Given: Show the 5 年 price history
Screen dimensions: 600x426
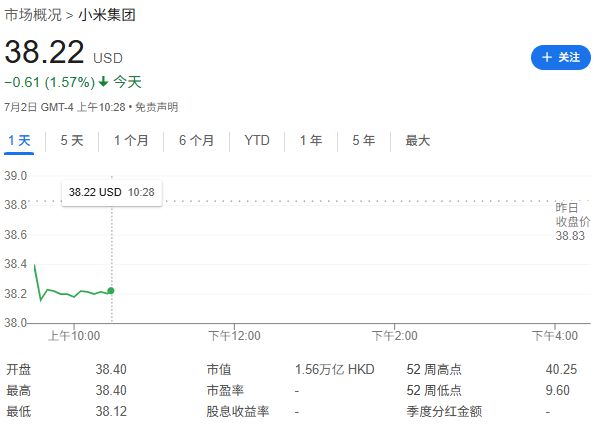Looking at the screenshot, I should coord(364,140).
